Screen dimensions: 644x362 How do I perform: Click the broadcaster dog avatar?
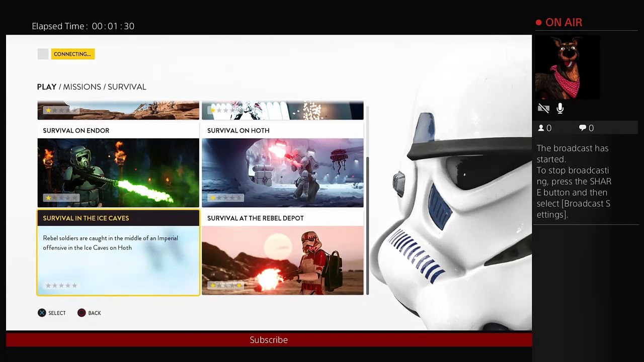tap(567, 67)
